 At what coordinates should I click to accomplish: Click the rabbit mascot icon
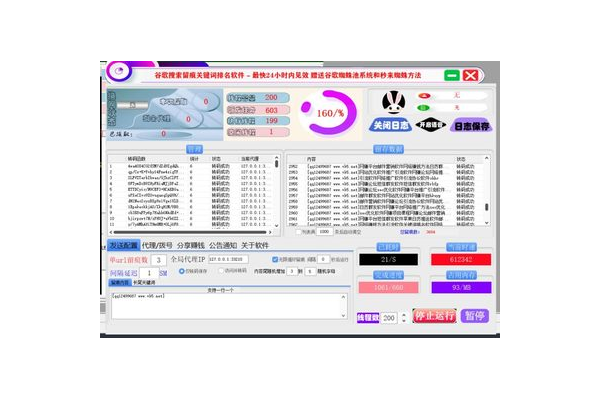[x=392, y=102]
